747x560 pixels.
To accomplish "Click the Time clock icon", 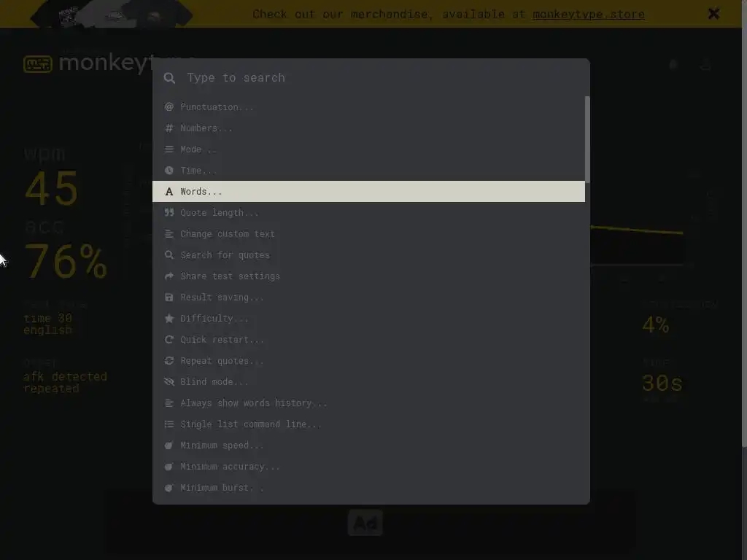I will 169,170.
